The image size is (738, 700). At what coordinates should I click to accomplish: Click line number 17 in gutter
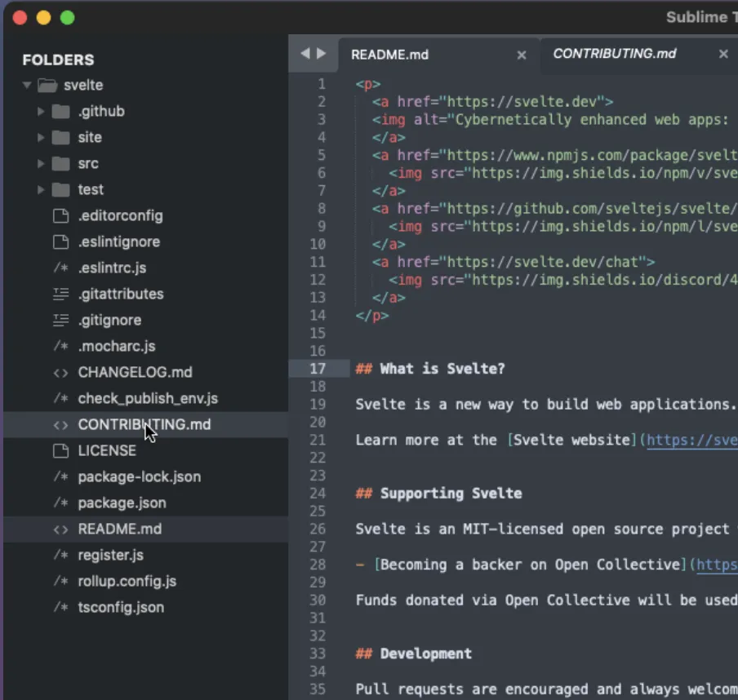318,369
